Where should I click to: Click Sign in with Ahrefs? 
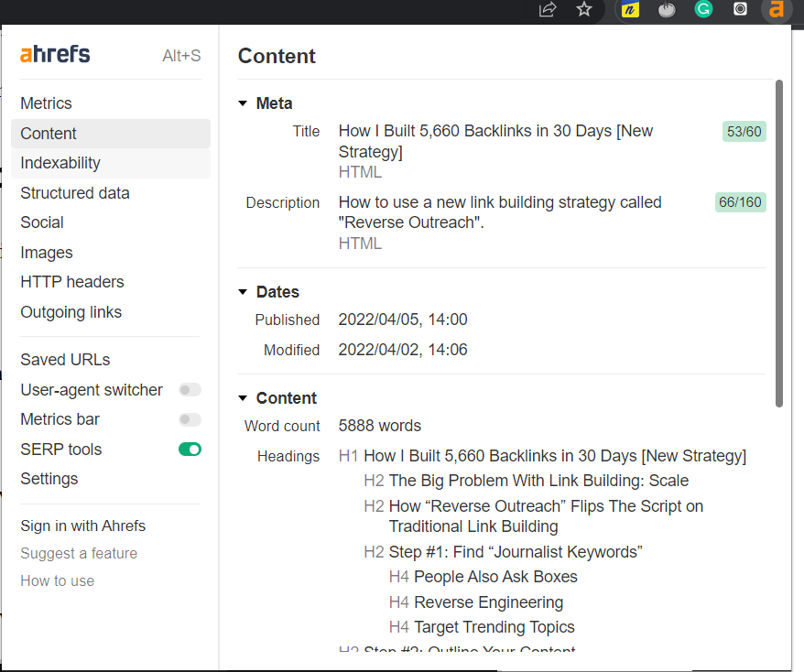[x=83, y=526]
